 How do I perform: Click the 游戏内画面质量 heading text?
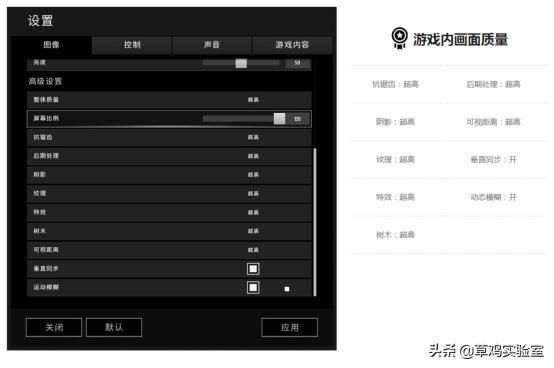point(460,39)
